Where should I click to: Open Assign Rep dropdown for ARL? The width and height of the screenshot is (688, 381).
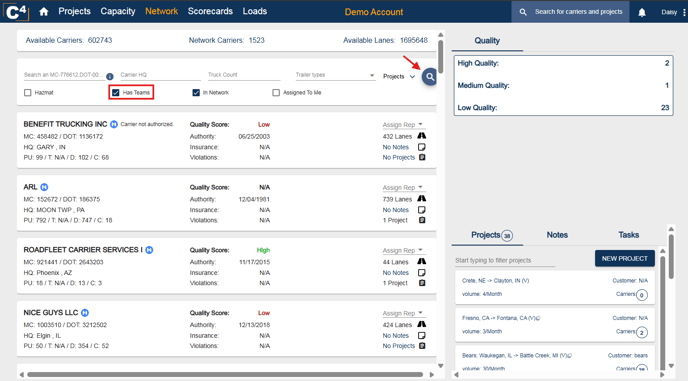[x=403, y=187]
